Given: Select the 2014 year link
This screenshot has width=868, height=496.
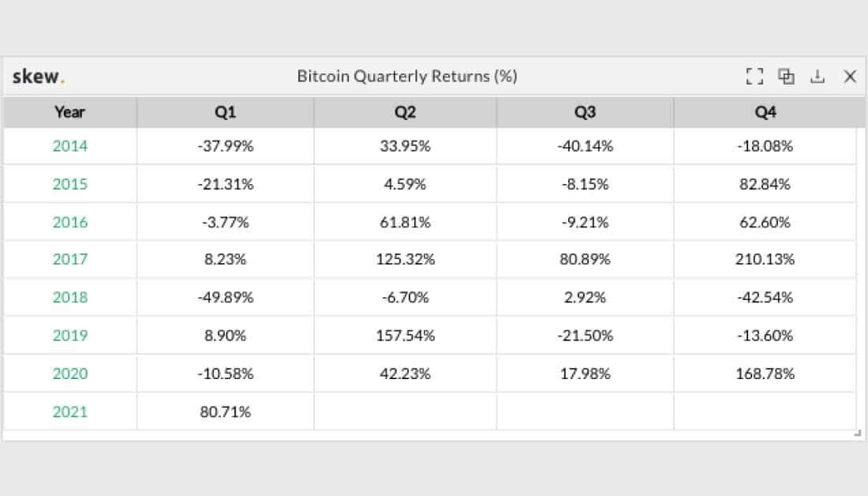Looking at the screenshot, I should click(69, 146).
